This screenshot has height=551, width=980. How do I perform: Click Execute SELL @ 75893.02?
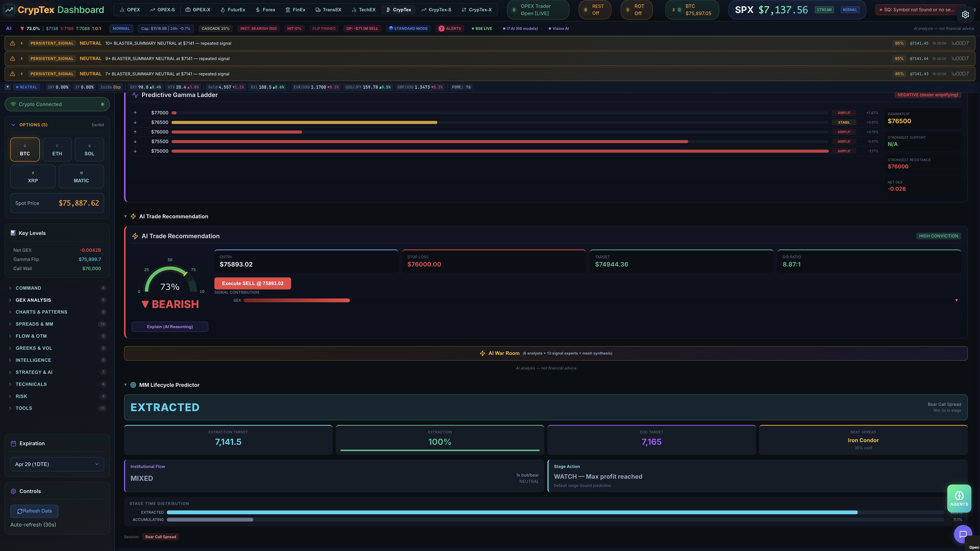coord(253,283)
